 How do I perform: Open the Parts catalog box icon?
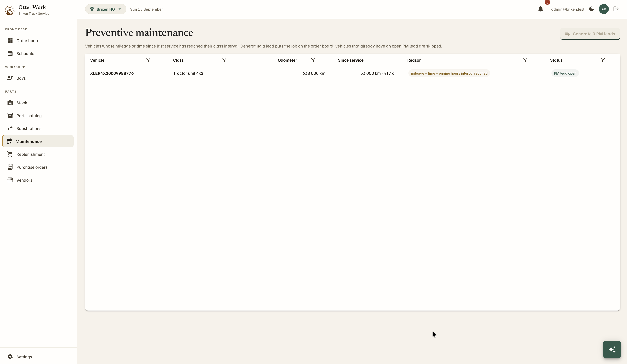coord(10,116)
